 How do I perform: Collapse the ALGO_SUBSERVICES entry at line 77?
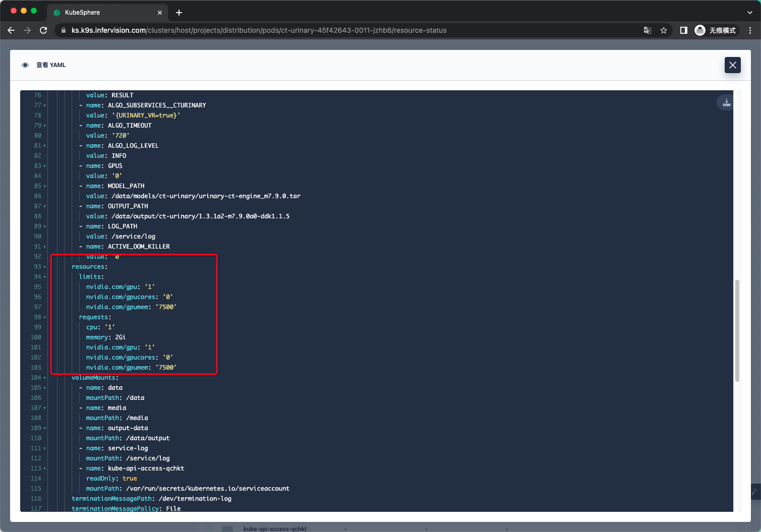pyautogui.click(x=44, y=105)
